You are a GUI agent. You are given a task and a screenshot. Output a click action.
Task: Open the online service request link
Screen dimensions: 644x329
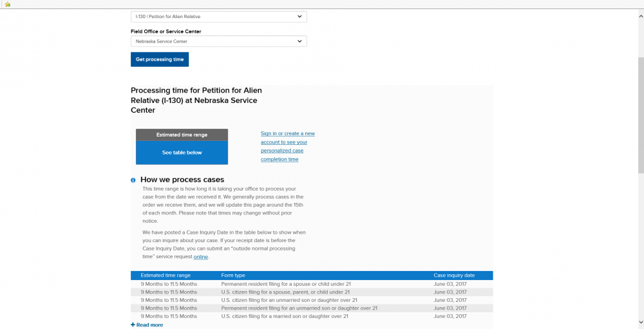coord(201,257)
